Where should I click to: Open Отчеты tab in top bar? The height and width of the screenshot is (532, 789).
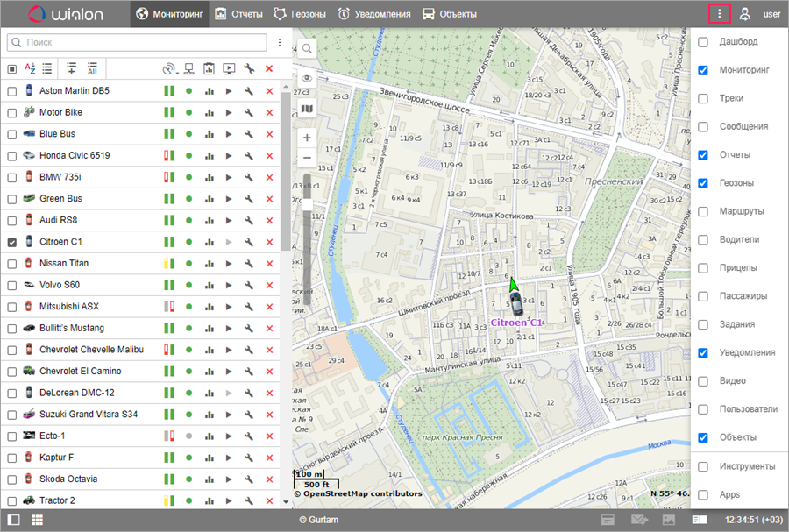tap(239, 14)
